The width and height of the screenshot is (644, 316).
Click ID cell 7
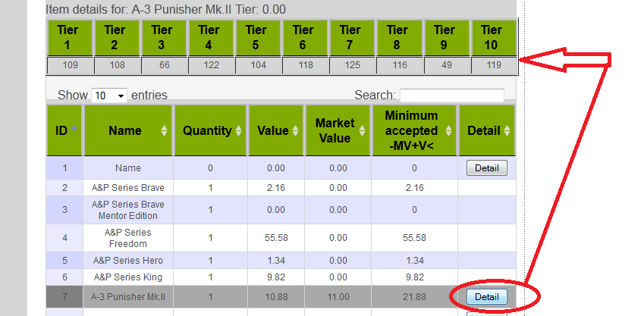coord(64,297)
